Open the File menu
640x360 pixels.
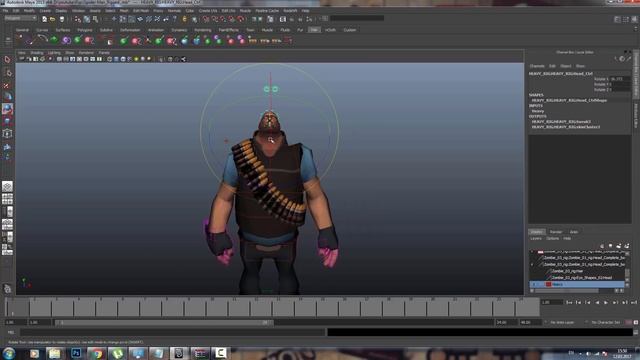tap(5, 11)
